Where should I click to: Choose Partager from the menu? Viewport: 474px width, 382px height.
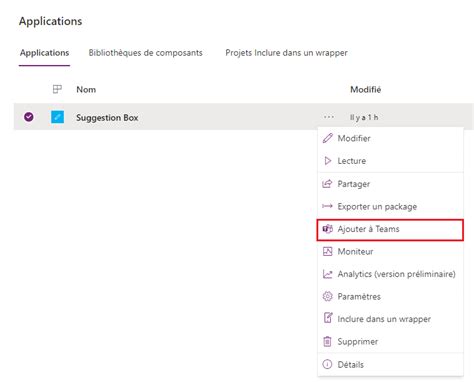390,184
